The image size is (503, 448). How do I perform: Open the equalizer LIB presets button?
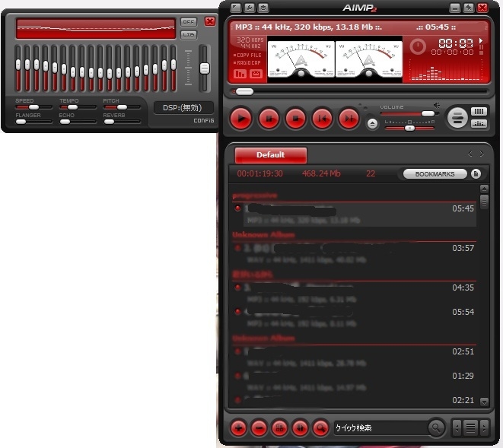pos(189,35)
